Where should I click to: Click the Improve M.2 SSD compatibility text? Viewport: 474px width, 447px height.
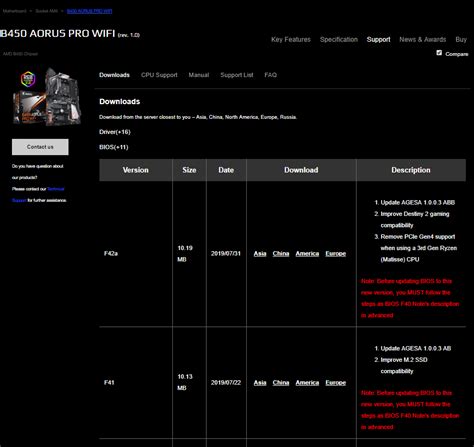tap(404, 366)
